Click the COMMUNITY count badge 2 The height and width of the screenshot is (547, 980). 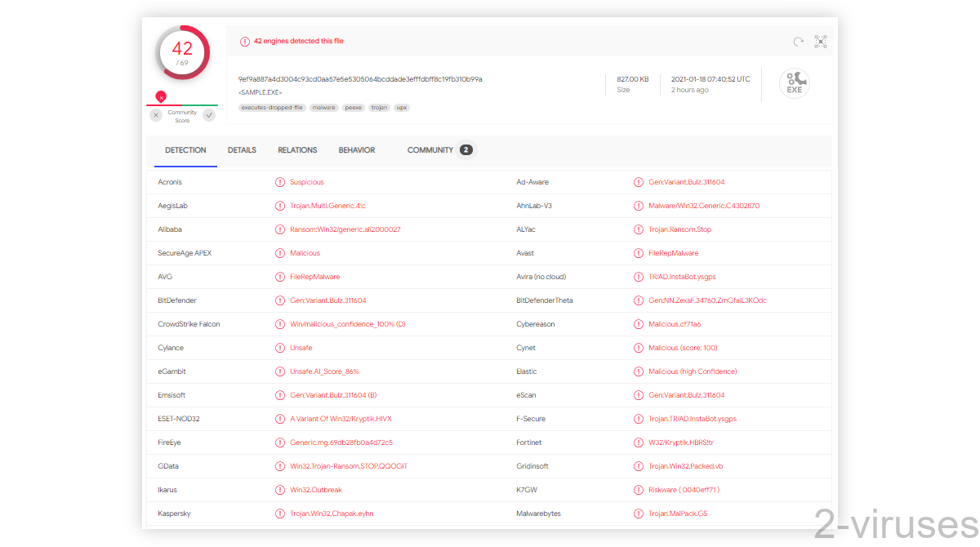(465, 150)
